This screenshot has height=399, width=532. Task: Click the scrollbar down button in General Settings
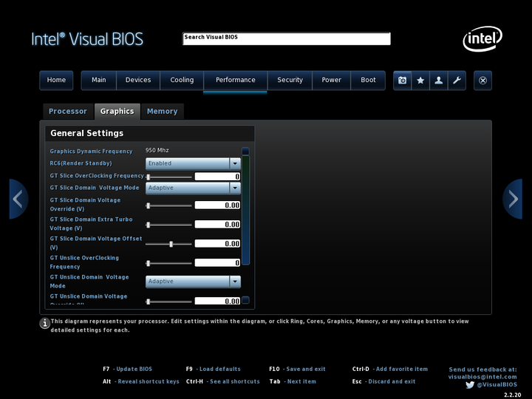pos(245,300)
